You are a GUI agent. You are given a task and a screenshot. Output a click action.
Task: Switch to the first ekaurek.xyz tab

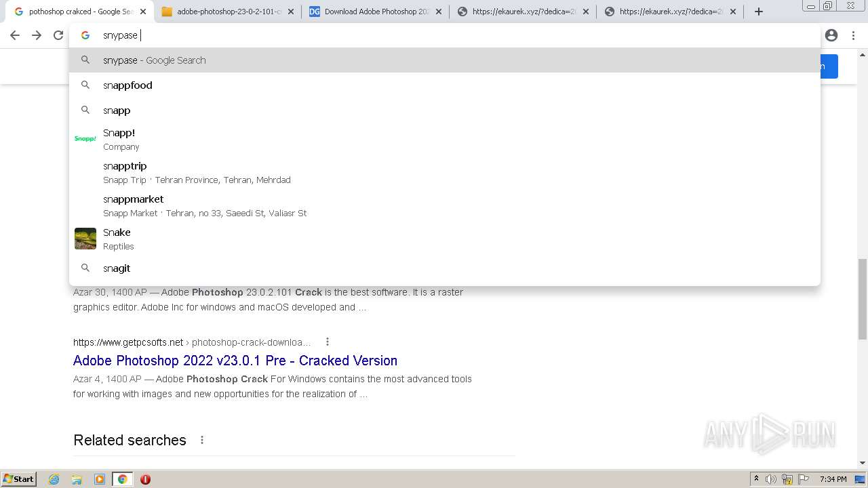point(522,12)
